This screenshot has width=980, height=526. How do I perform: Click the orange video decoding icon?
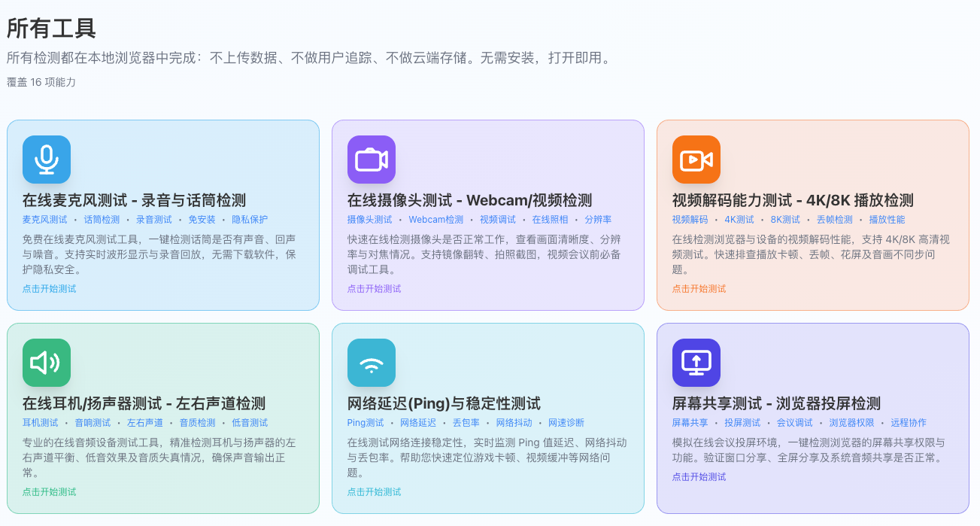click(696, 160)
